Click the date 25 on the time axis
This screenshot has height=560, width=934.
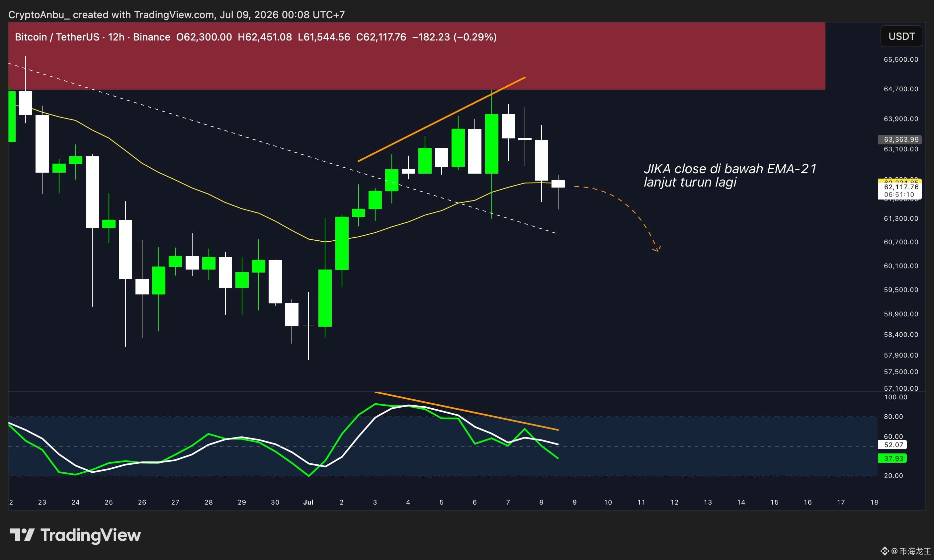109,502
